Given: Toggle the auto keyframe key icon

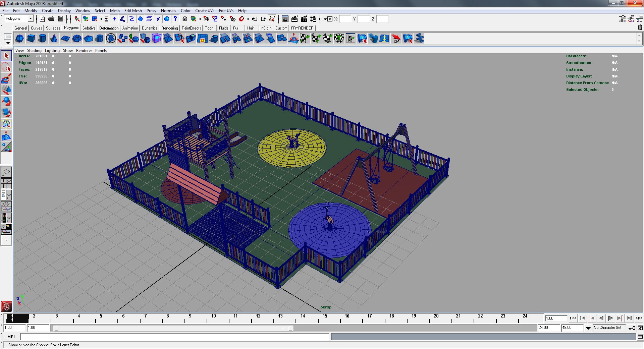Looking at the screenshot, I should pos(632,328).
